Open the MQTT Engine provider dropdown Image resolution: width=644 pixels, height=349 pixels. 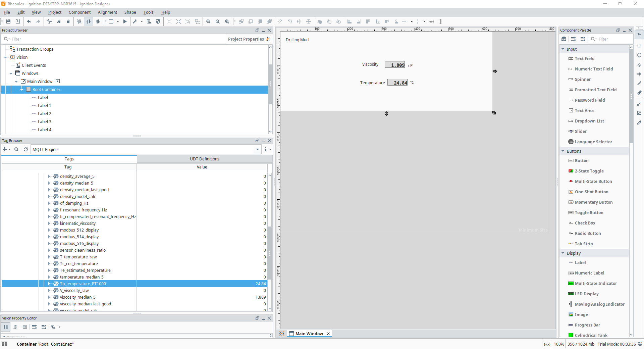pos(258,149)
